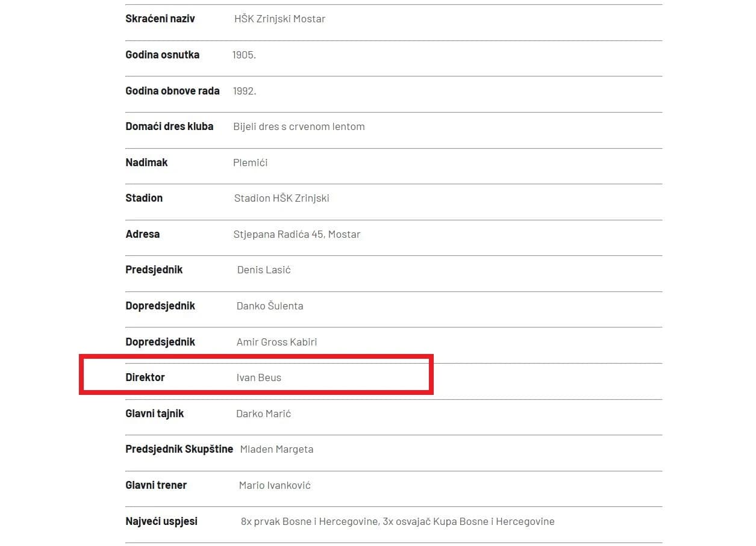Click the Stadion HŠK Zrinjski entry
756x546 pixels.
(281, 198)
